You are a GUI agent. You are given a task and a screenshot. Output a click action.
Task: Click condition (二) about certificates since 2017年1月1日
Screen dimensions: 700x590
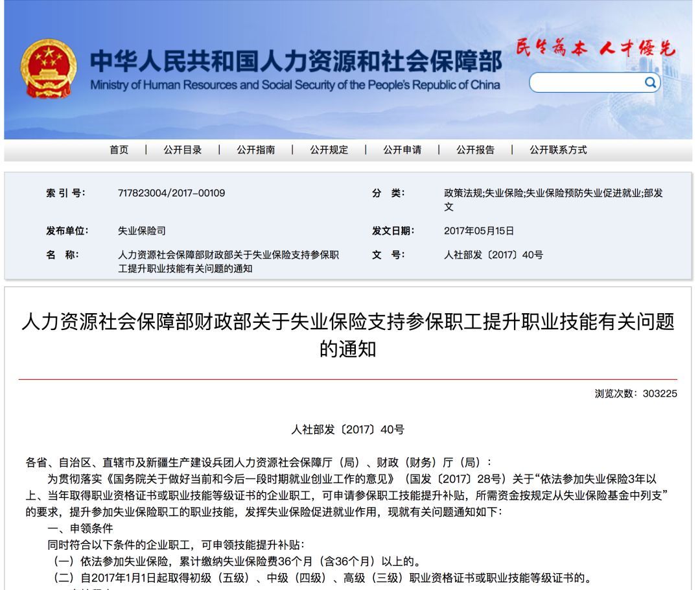[x=322, y=578]
